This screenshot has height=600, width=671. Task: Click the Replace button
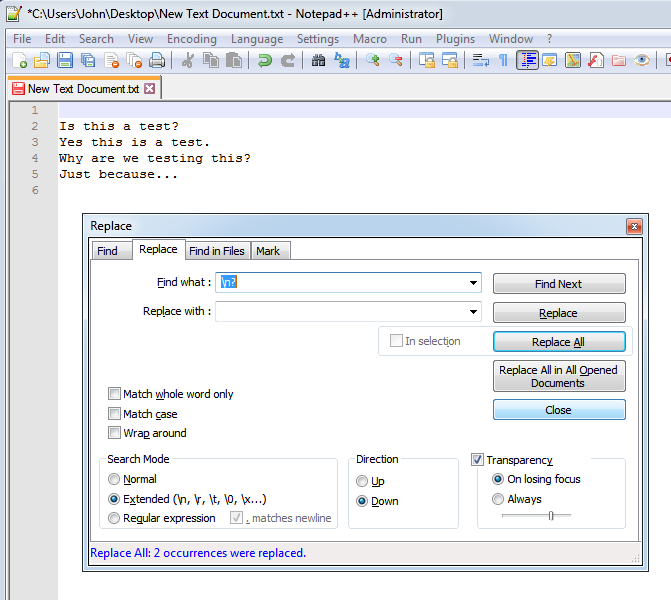[559, 313]
